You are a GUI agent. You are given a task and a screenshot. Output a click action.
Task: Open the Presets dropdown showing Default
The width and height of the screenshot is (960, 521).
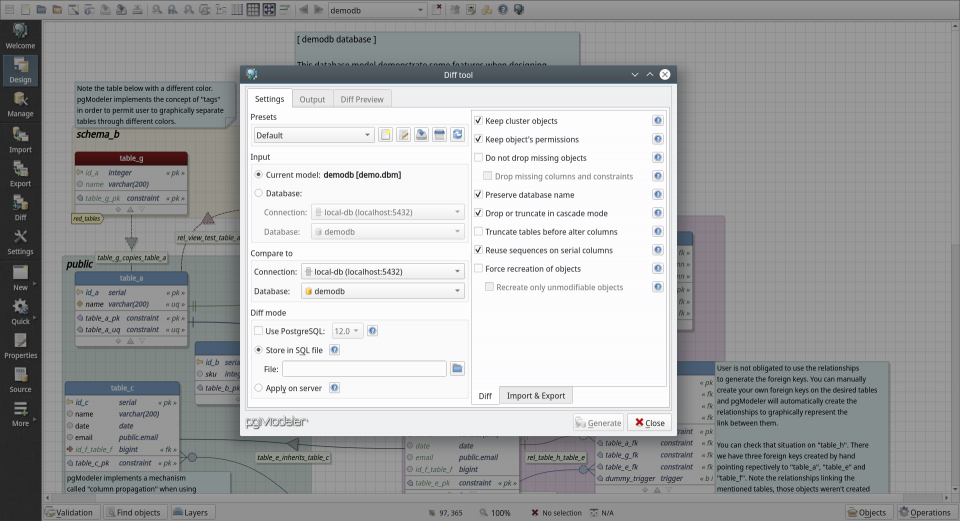point(313,135)
